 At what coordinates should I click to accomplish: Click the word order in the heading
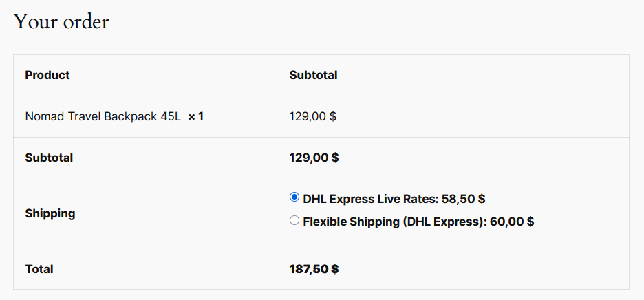click(86, 21)
